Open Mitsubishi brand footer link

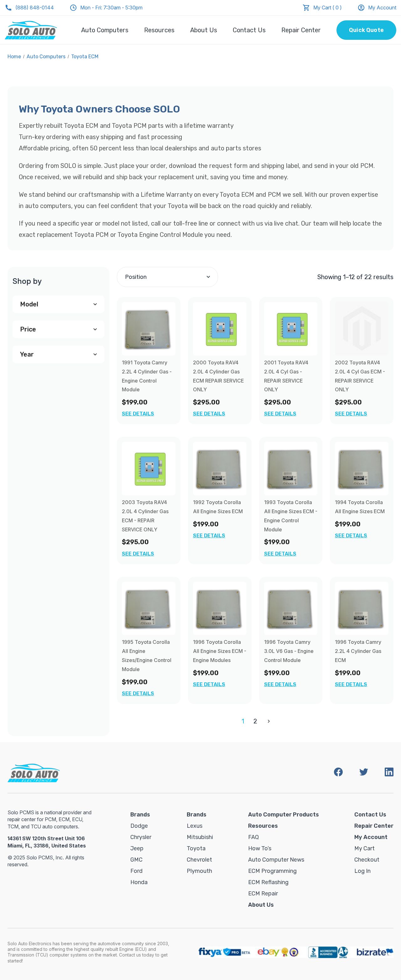point(200,837)
